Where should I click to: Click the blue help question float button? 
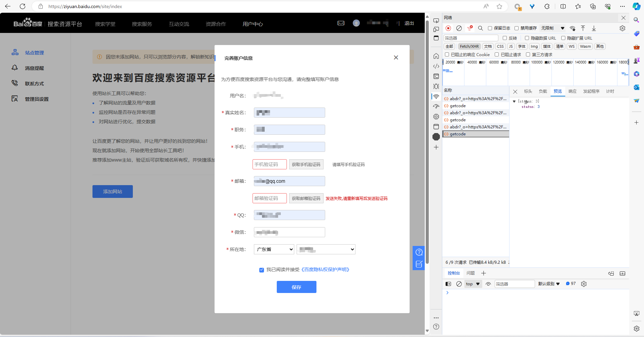point(419,252)
